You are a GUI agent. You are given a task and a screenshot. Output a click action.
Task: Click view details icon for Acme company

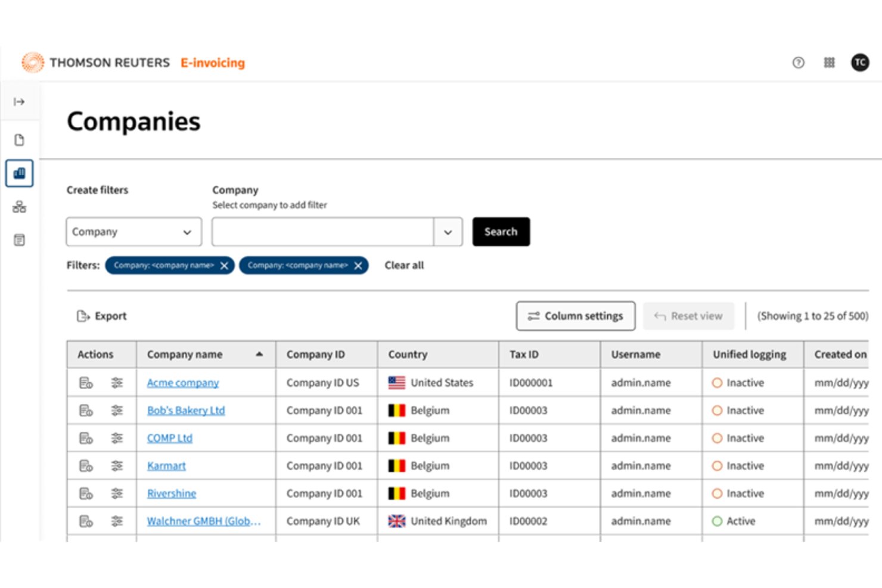pyautogui.click(x=86, y=382)
